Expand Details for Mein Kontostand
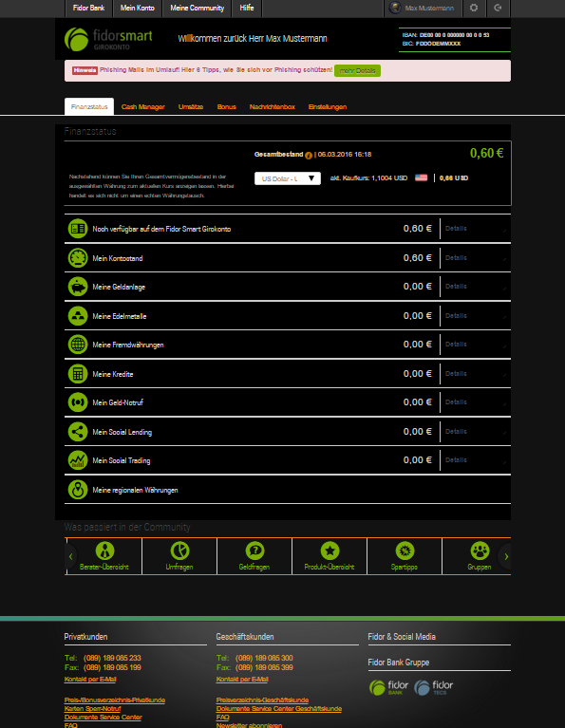 coord(476,257)
